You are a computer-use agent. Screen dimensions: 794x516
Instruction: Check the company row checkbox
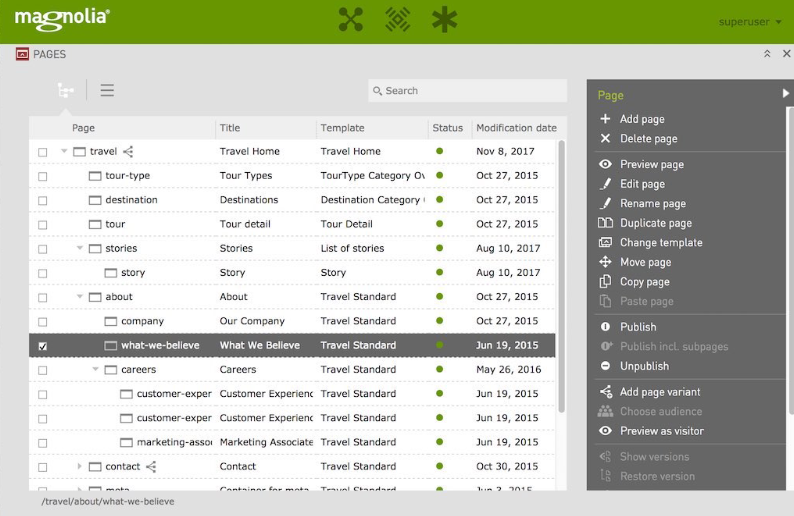(43, 322)
